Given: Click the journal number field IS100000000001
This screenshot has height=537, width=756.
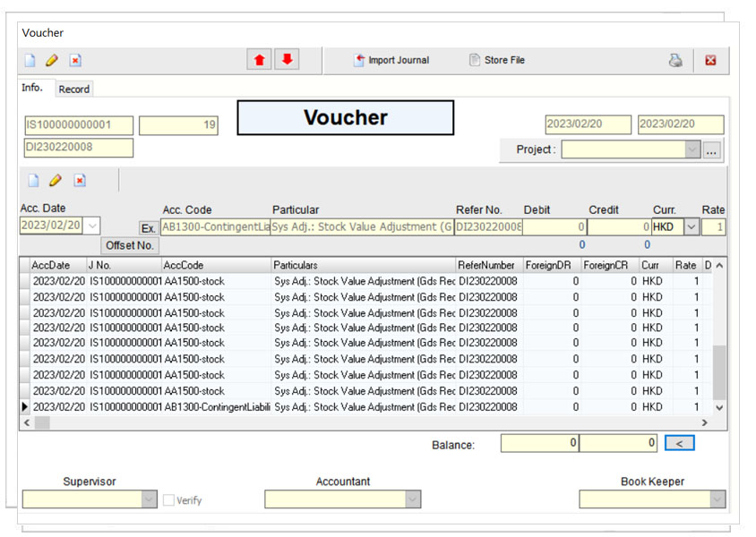Looking at the screenshot, I should pyautogui.click(x=79, y=125).
